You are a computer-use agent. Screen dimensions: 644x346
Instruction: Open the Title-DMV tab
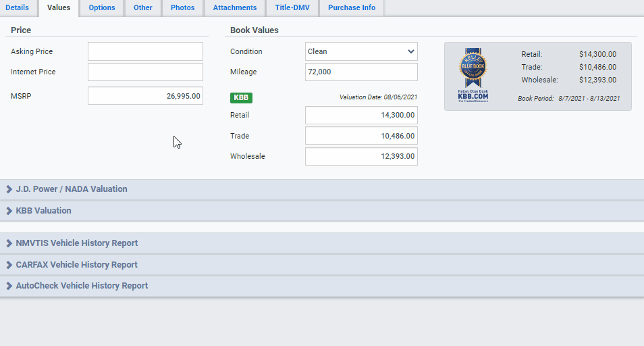pos(292,8)
